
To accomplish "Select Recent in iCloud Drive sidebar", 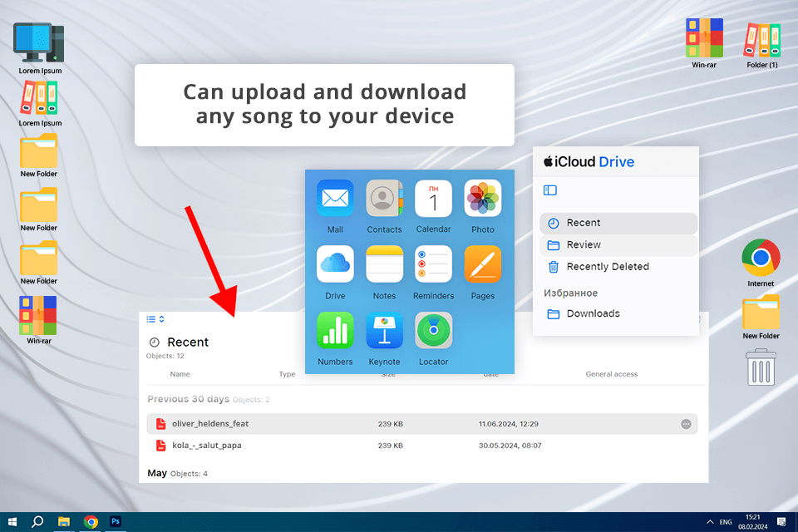I will [618, 223].
